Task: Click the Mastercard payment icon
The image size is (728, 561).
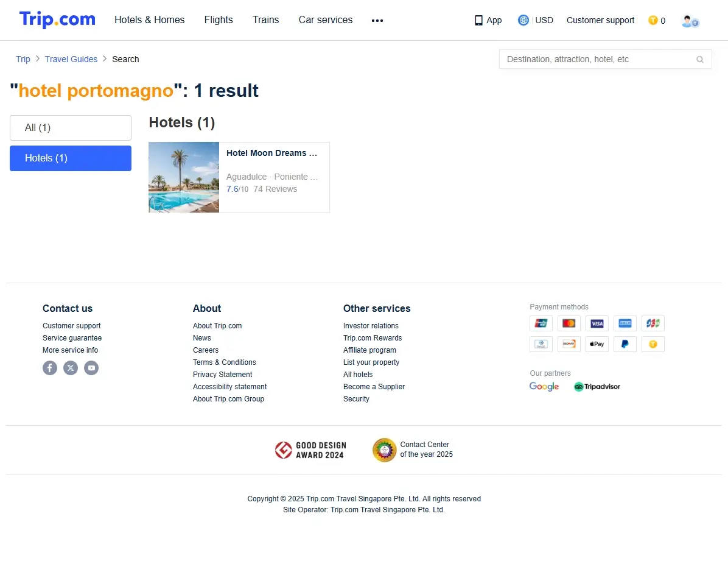Action: 569,323
